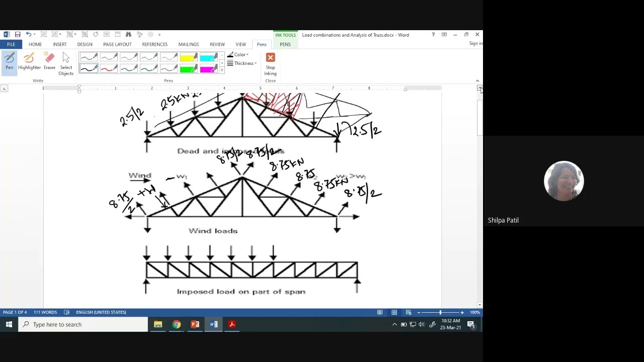Click 111 WORDS word count
Viewport: 644px width, 362px height.
pyautogui.click(x=45, y=312)
